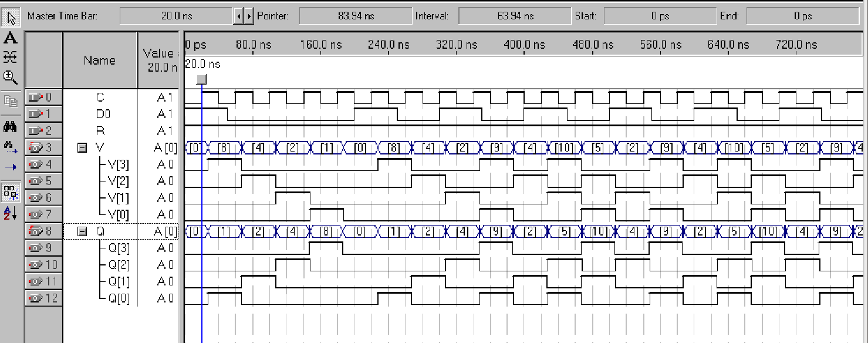Click the 320.0 ns ruler label
This screenshot has height=343, width=868.
[457, 45]
